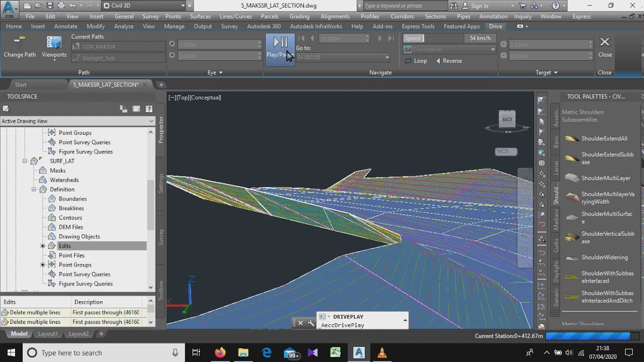644x362 pixels.
Task: Click the keyword search field
Action: tap(404, 6)
